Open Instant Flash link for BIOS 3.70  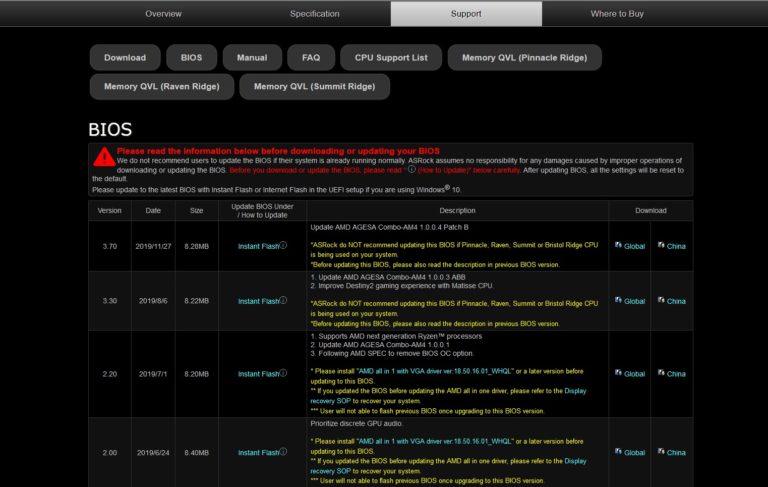[x=258, y=246]
